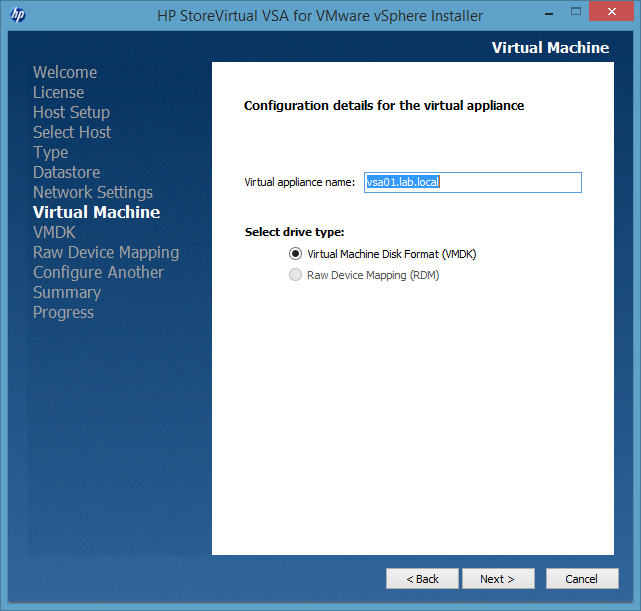Go to Datastore step
The image size is (641, 611).
(x=67, y=172)
